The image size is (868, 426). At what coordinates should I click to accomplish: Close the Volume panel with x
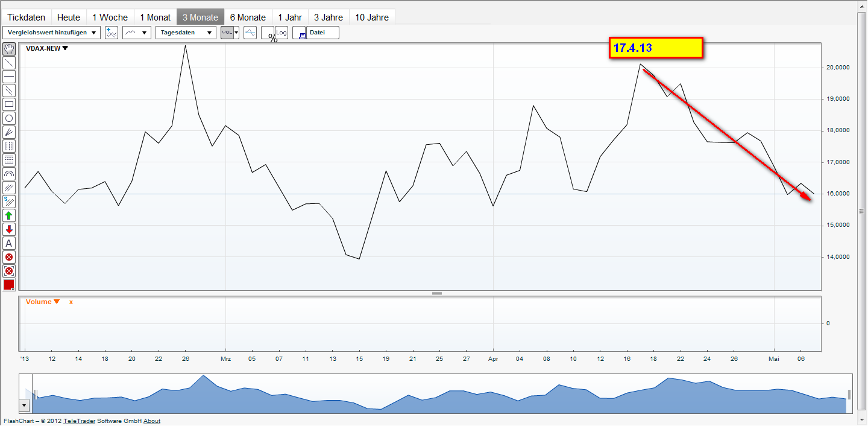tap(71, 302)
